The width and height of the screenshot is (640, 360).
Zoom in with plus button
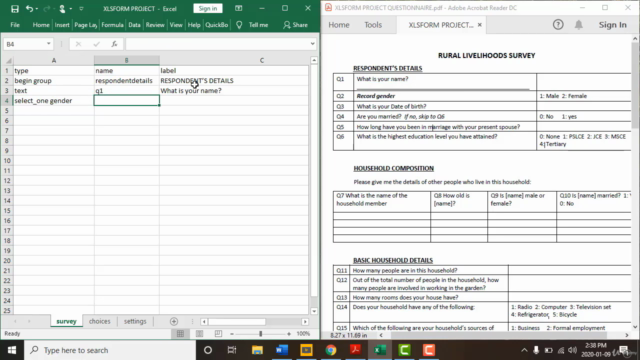pos(289,334)
